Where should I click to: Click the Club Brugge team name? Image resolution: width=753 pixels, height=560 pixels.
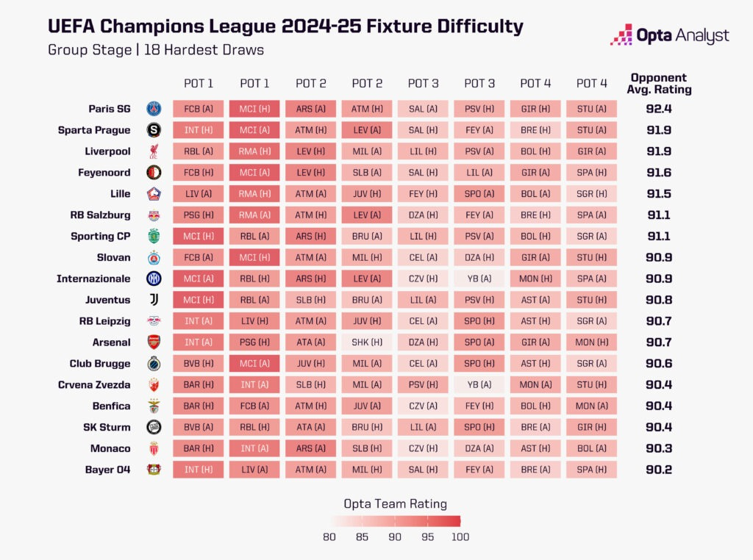(x=100, y=364)
